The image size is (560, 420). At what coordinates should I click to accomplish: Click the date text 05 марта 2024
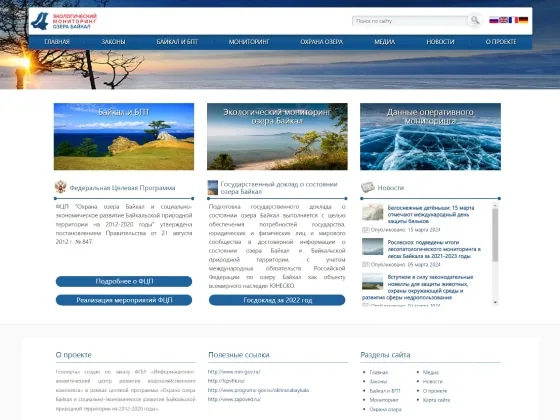[424, 265]
